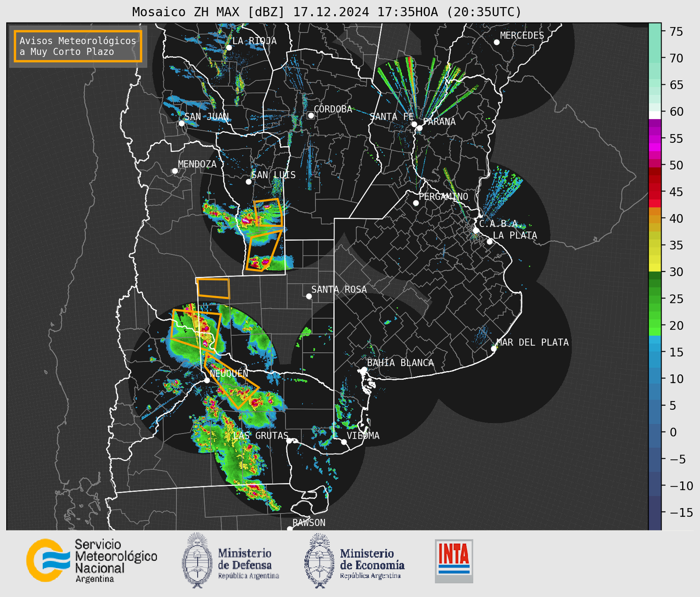The image size is (700, 597).
Task: Click the VIEDMA city label
Action: pyautogui.click(x=363, y=436)
